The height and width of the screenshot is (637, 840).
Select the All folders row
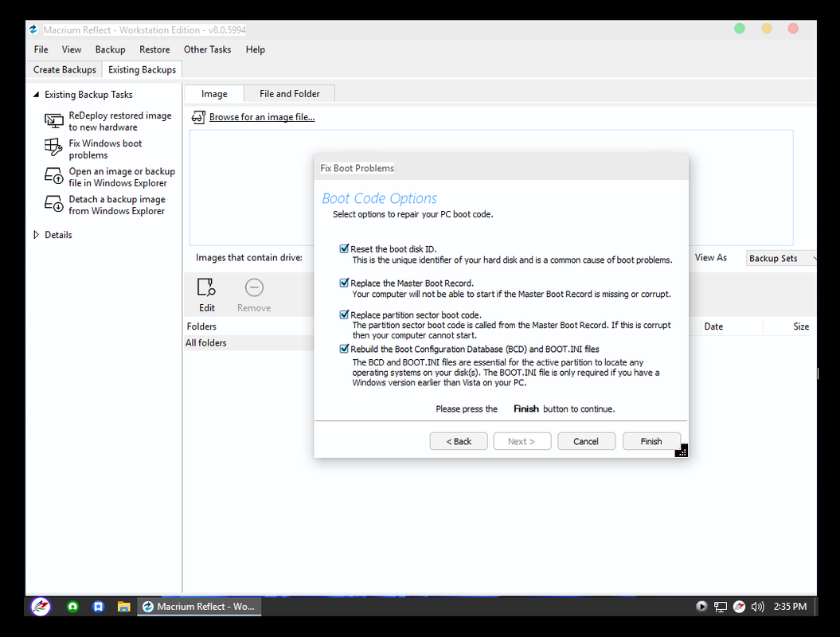249,343
